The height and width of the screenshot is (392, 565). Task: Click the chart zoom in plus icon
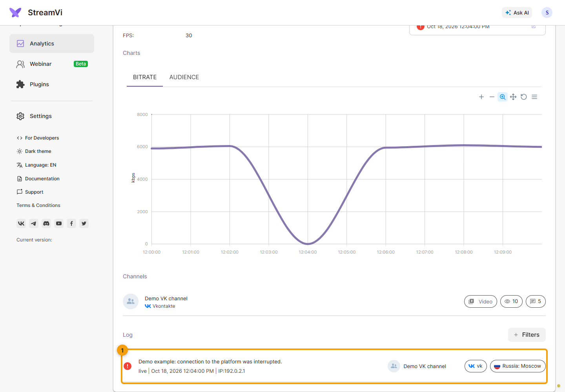[481, 97]
